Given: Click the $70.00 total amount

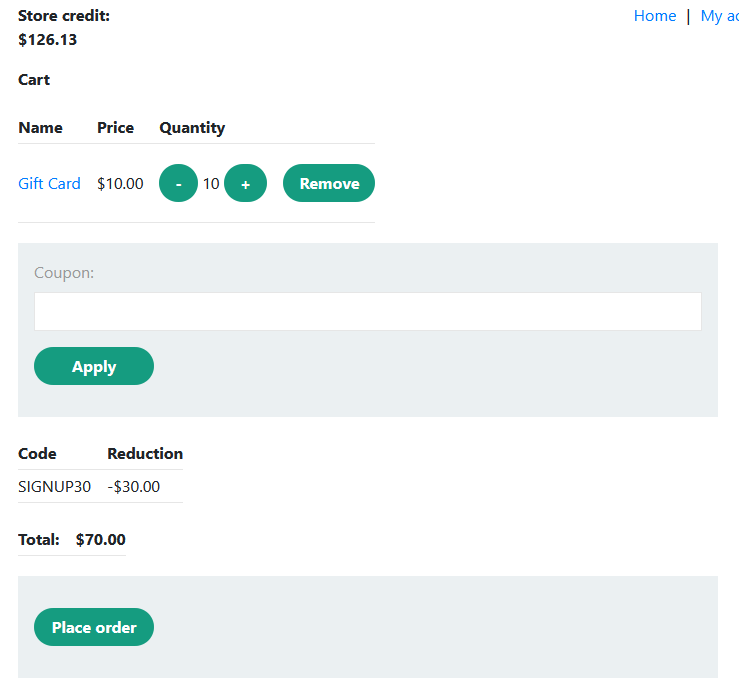Looking at the screenshot, I should click(100, 540).
